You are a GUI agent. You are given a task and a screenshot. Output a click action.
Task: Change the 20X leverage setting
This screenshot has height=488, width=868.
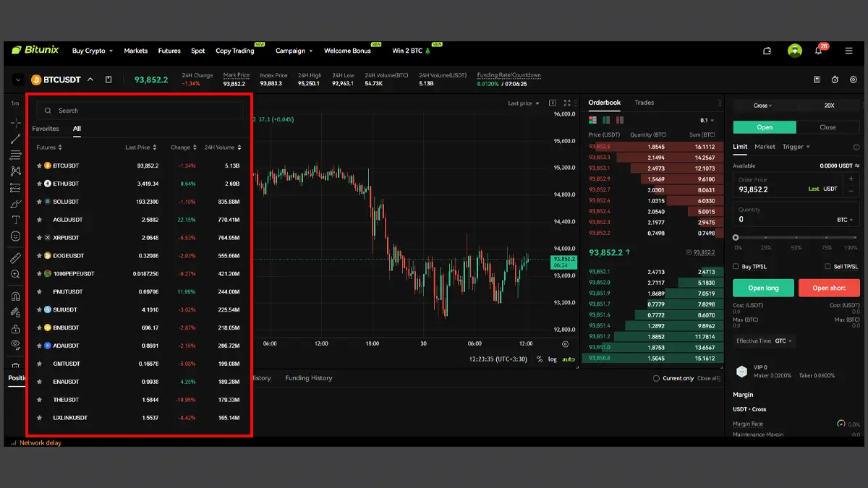[x=829, y=106]
